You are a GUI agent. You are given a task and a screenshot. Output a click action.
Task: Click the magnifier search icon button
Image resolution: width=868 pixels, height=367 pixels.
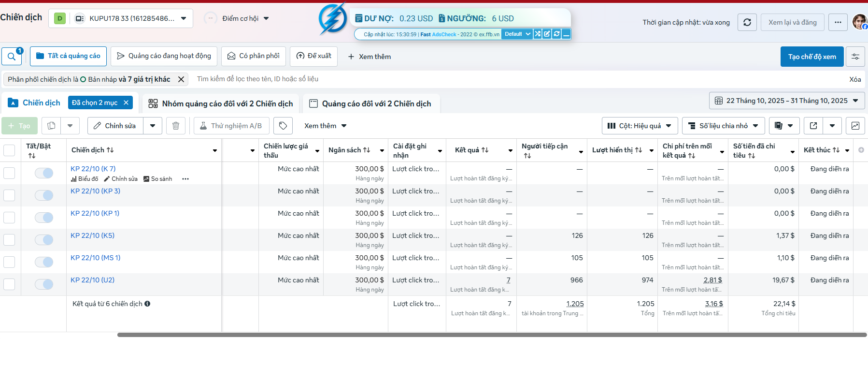[x=12, y=56]
